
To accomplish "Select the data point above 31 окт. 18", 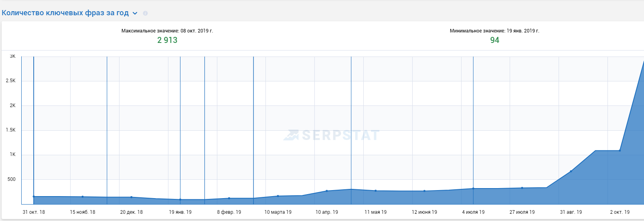I will pos(34,197).
